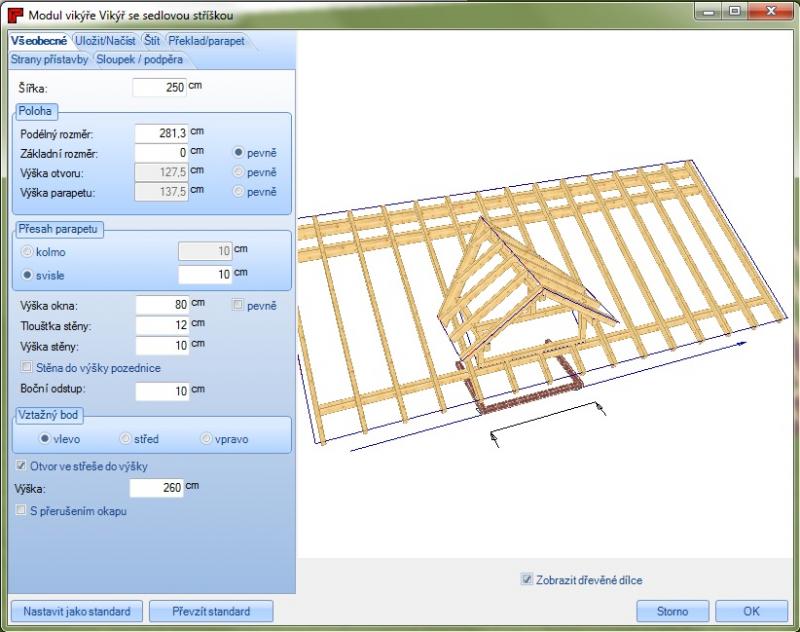
Task: Edit the Podélný rozměr value field
Action: click(161, 133)
